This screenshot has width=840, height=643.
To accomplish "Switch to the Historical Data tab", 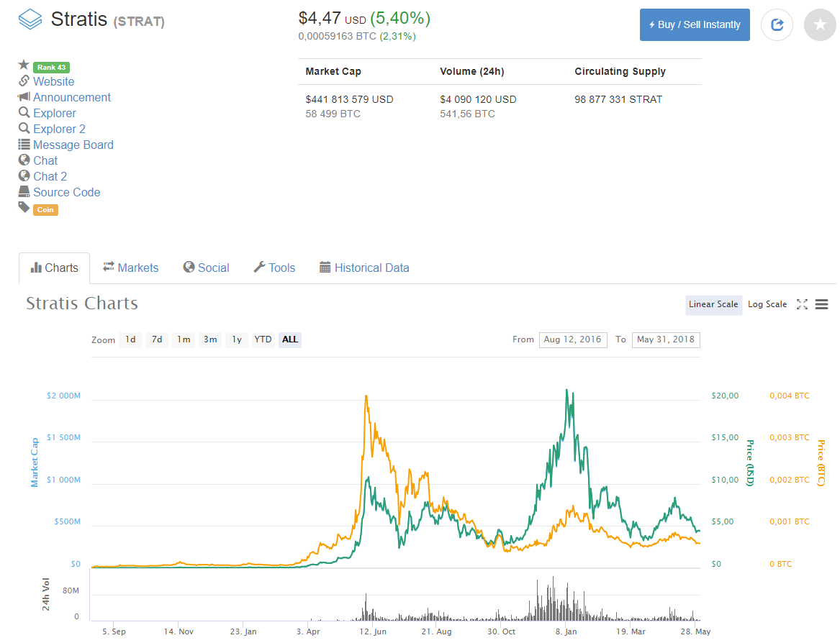I will (x=364, y=268).
